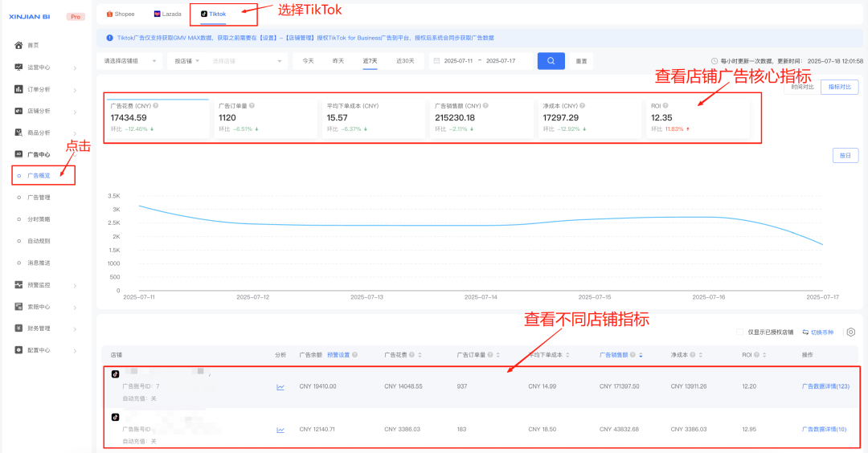868x453 pixels.
Task: Select 近7天 date range tab
Action: click(370, 61)
